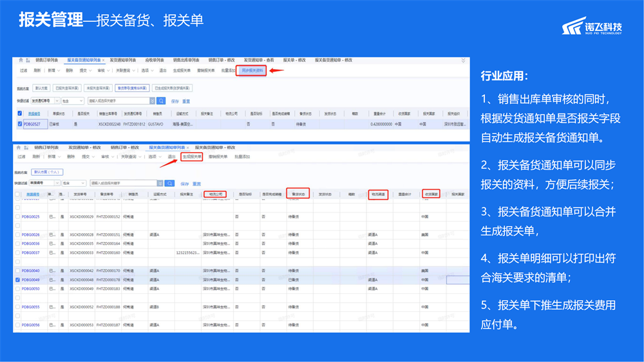
Task: Click the home icon in the lower window
Action: tap(19, 148)
